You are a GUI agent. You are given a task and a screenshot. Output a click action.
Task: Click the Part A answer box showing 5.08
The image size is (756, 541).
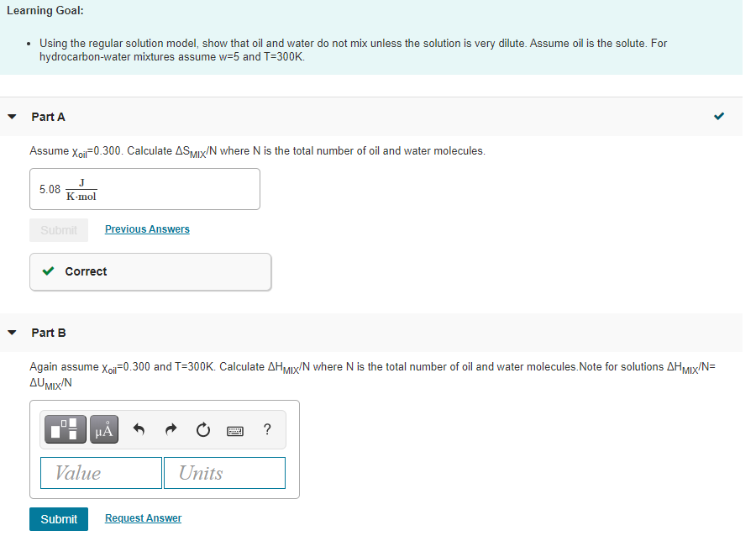pos(144,188)
